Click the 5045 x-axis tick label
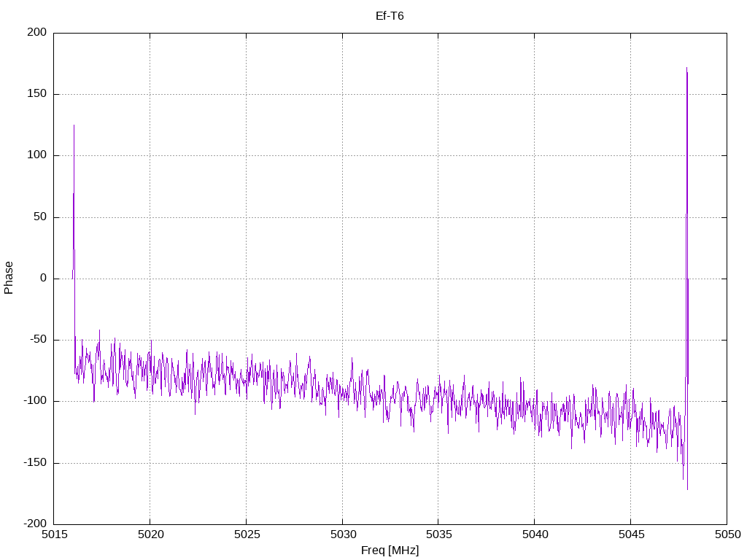The image size is (747, 560). [630, 534]
